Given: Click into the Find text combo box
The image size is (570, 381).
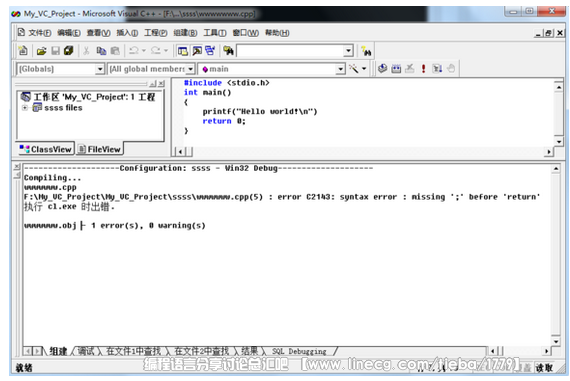Looking at the screenshot, I should click(290, 51).
